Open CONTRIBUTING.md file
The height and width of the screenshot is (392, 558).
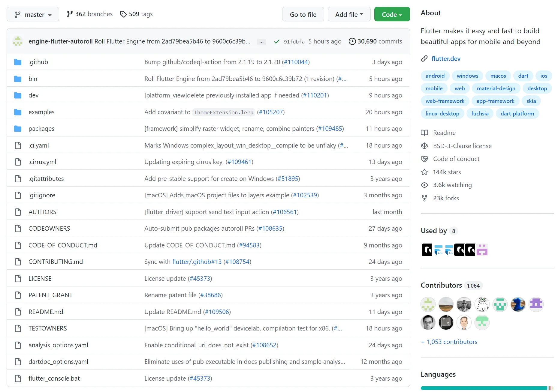[56, 262]
